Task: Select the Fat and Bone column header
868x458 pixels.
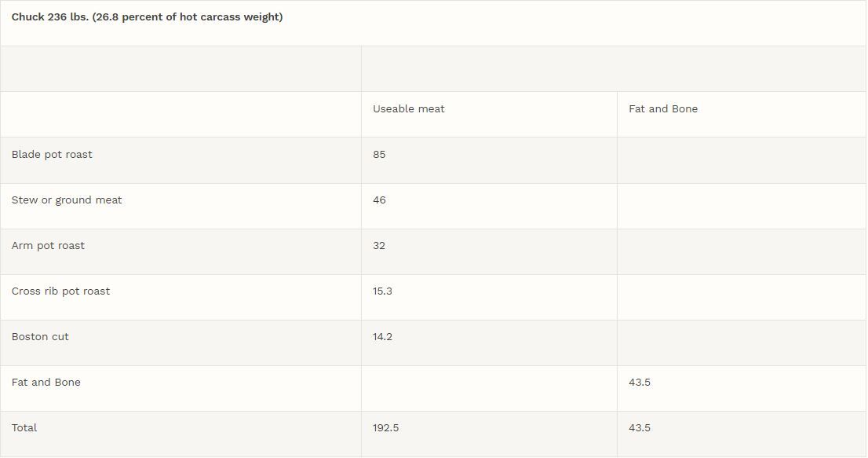Action: coord(663,109)
